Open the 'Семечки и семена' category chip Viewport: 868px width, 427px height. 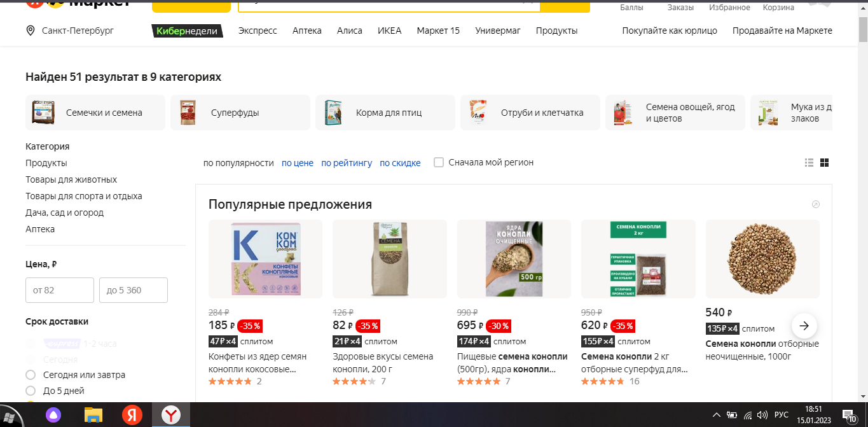(95, 113)
